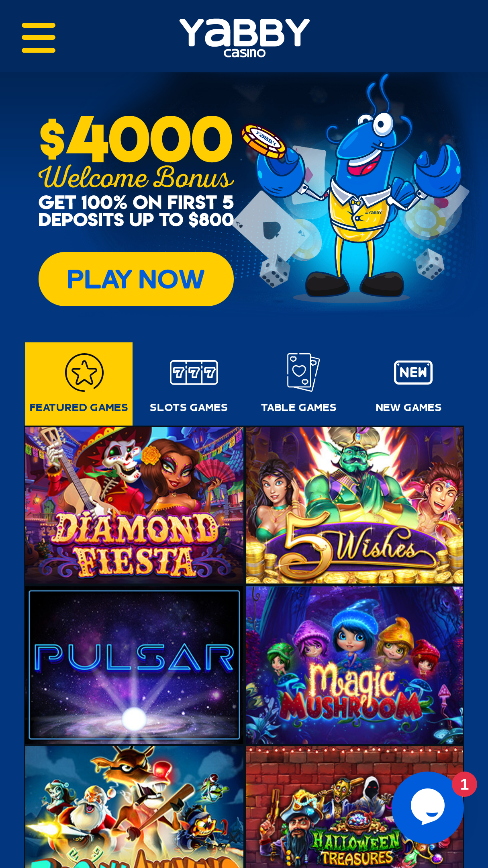Select the playing cards Table Games icon
Screen dimensions: 488x868
tap(303, 372)
